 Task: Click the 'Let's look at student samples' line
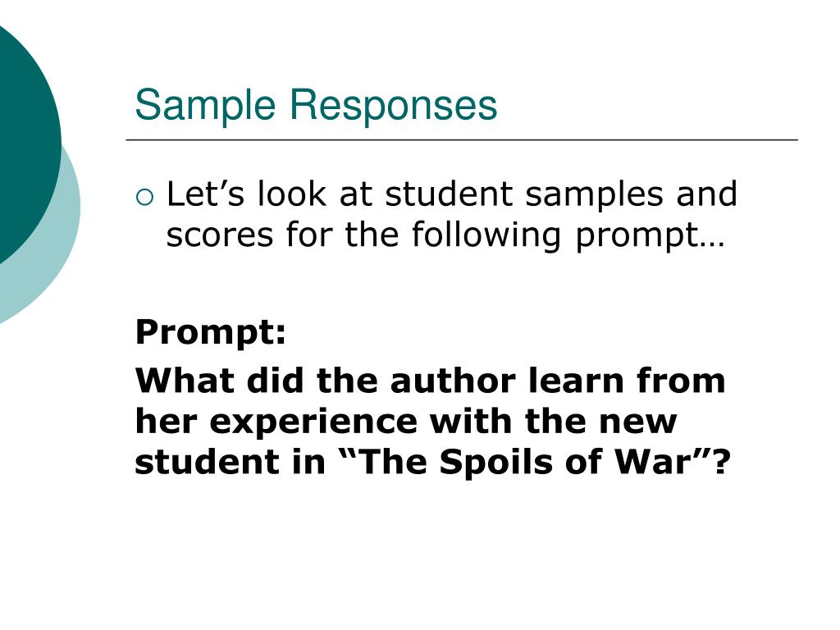click(x=452, y=194)
